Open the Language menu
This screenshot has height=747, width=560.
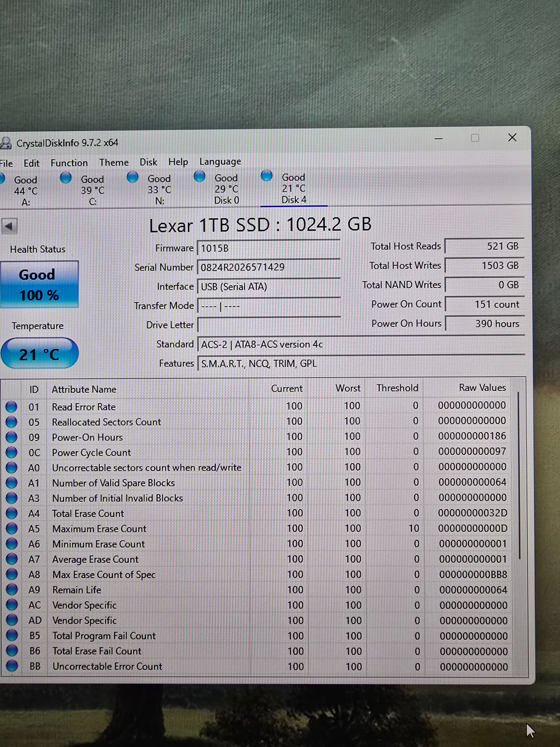tap(220, 162)
